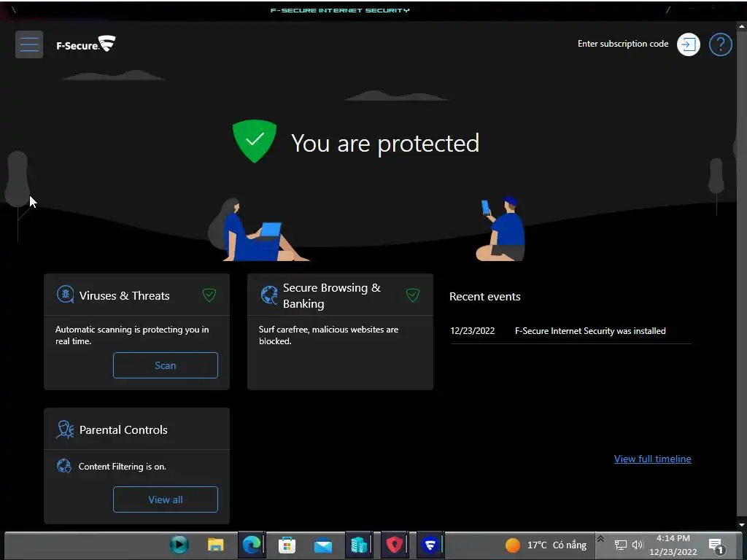The image size is (747, 560).
Task: Click the F-Secure taskbar icon
Action: [x=430, y=545]
